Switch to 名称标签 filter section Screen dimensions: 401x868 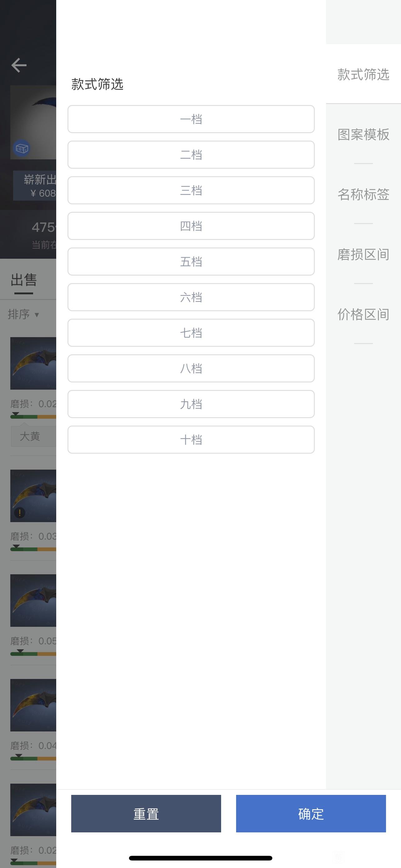(363, 194)
